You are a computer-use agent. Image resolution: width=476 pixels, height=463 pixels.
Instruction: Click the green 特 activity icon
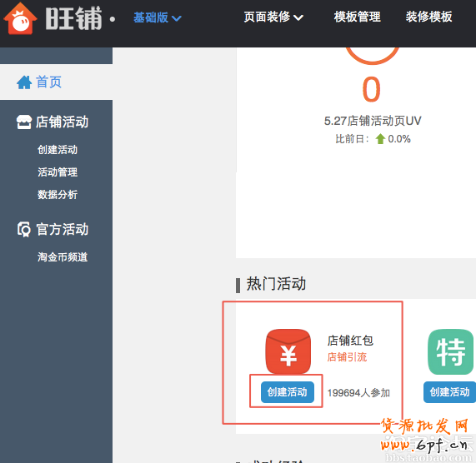pos(450,351)
